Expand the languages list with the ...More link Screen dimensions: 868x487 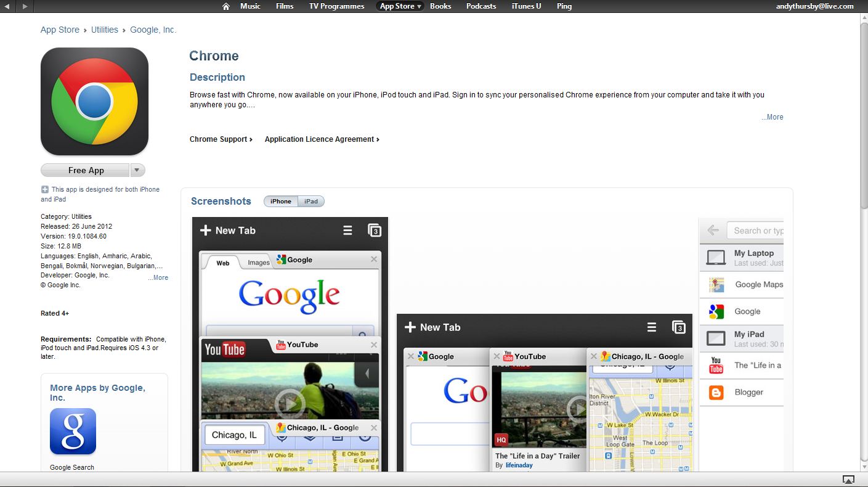click(158, 277)
